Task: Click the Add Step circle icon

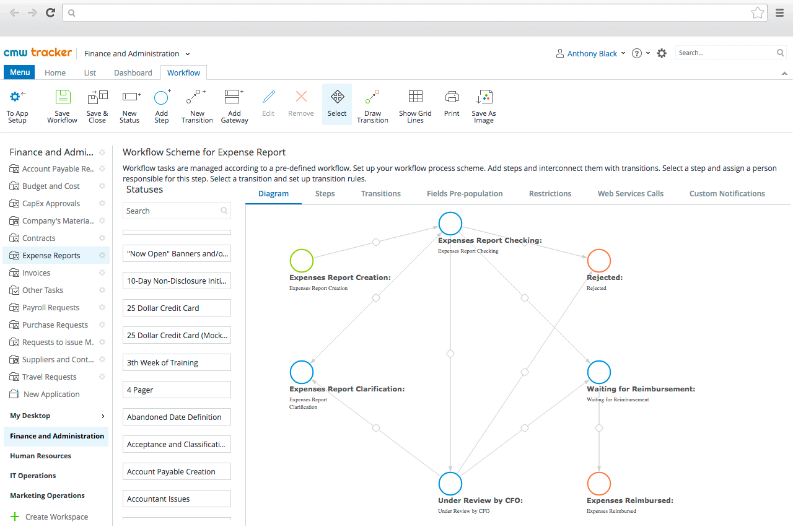Action: point(162,97)
